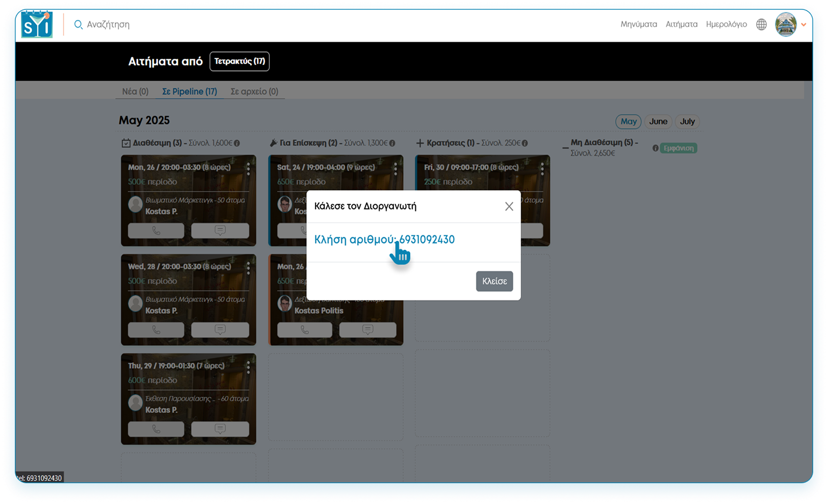This screenshot has width=828, height=504.
Task: Select the July month filter
Action: (687, 121)
